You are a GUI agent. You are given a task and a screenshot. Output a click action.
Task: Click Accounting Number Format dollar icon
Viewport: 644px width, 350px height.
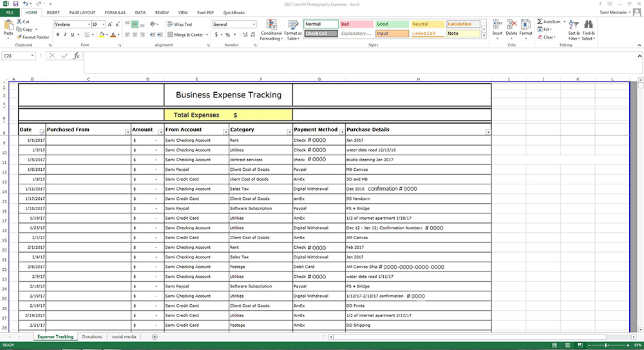216,35
